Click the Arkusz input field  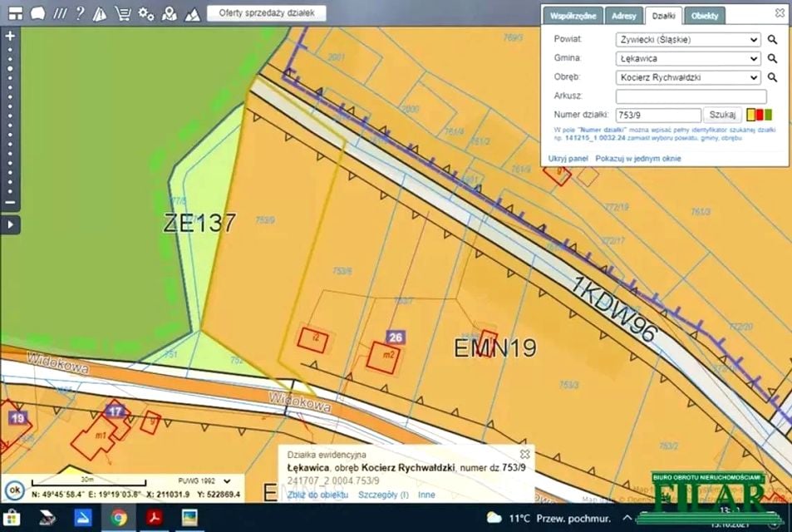[691, 96]
